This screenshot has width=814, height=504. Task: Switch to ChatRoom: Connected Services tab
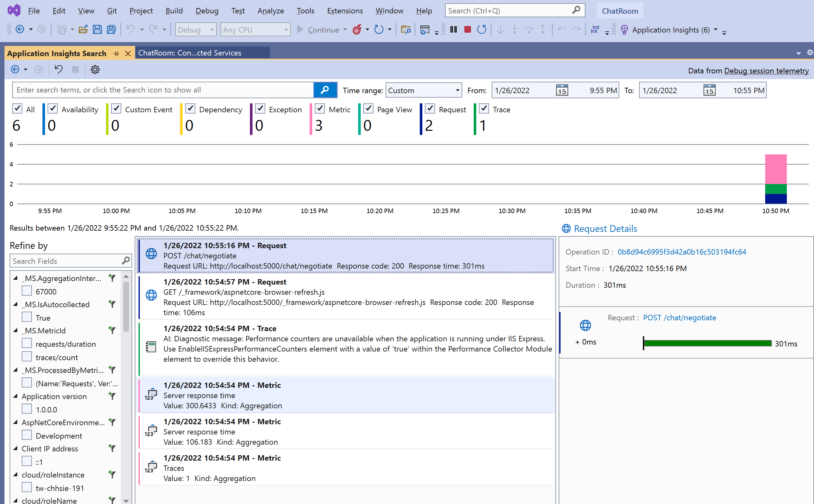pyautogui.click(x=202, y=53)
